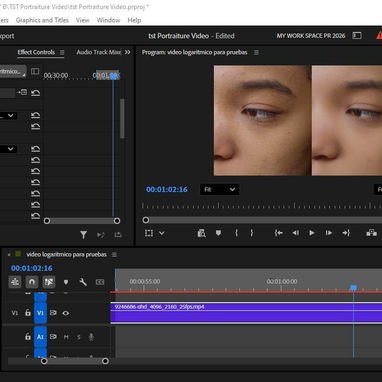Step forward one frame
Viewport: 382px width, 382px height.
(x=329, y=233)
